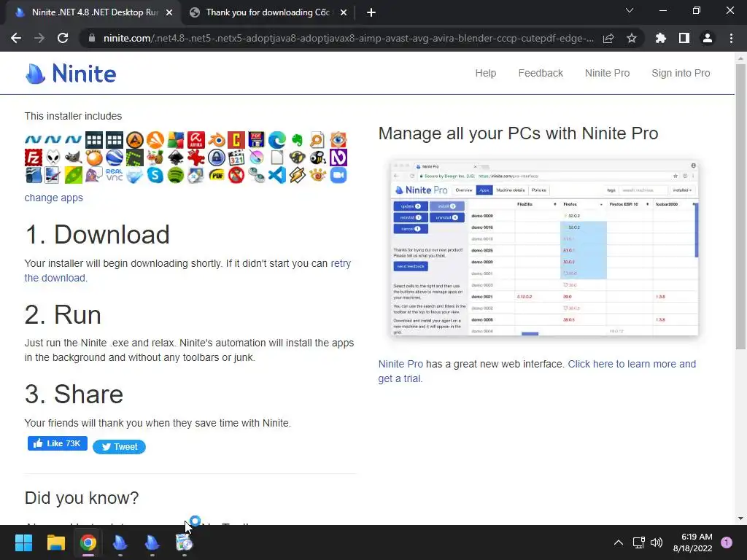Click the Winamp lightning icon
747x560 pixels.
[x=298, y=175]
